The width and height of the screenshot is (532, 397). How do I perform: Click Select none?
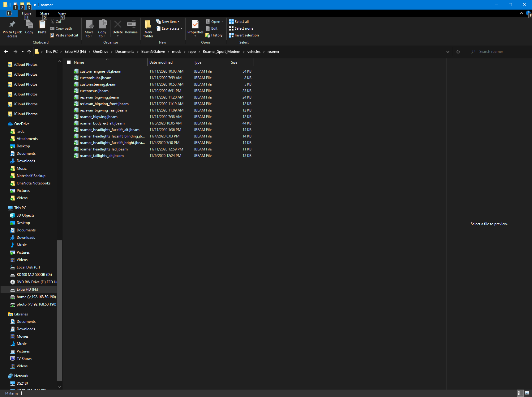tap(241, 28)
